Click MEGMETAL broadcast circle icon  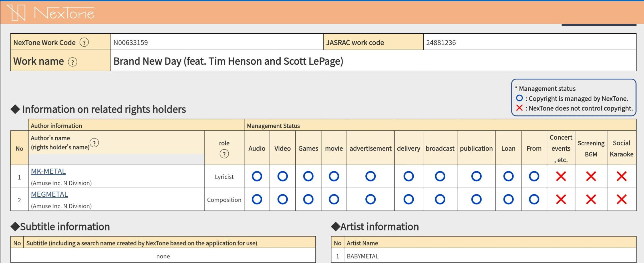tap(440, 199)
